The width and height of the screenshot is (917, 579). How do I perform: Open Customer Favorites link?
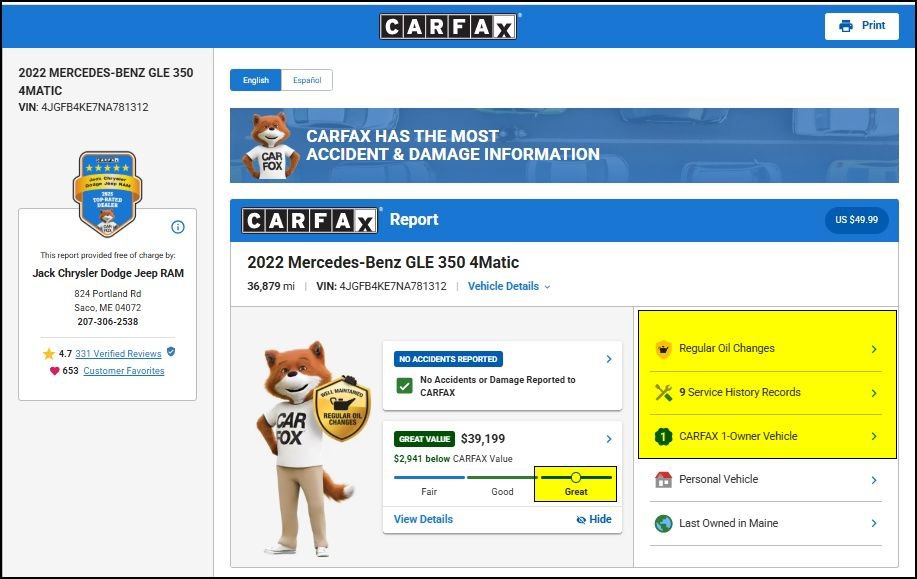124,371
